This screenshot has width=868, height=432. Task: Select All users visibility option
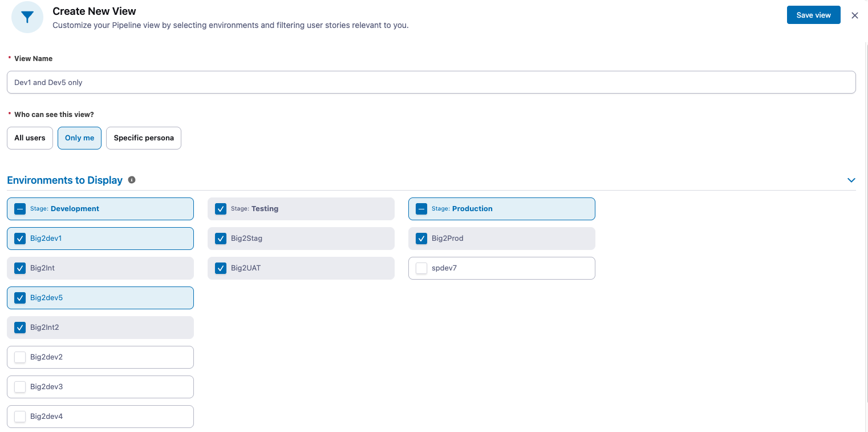[30, 138]
